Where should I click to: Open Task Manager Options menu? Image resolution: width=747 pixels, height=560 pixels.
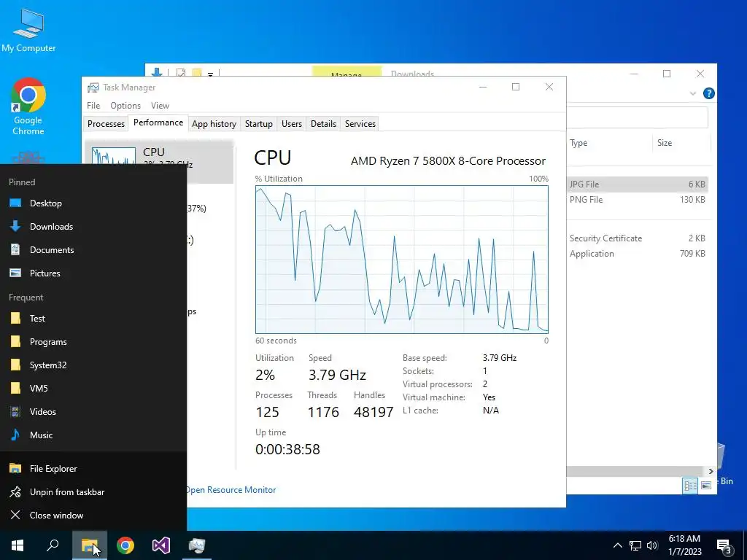[125, 106]
